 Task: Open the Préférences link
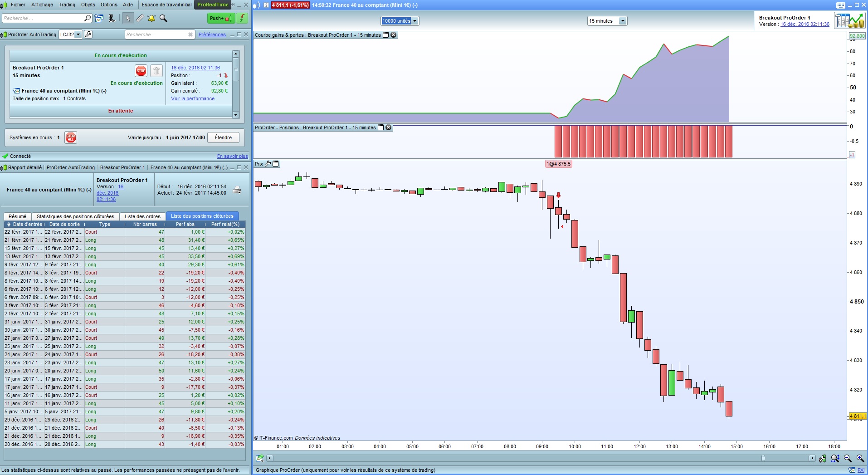(212, 34)
